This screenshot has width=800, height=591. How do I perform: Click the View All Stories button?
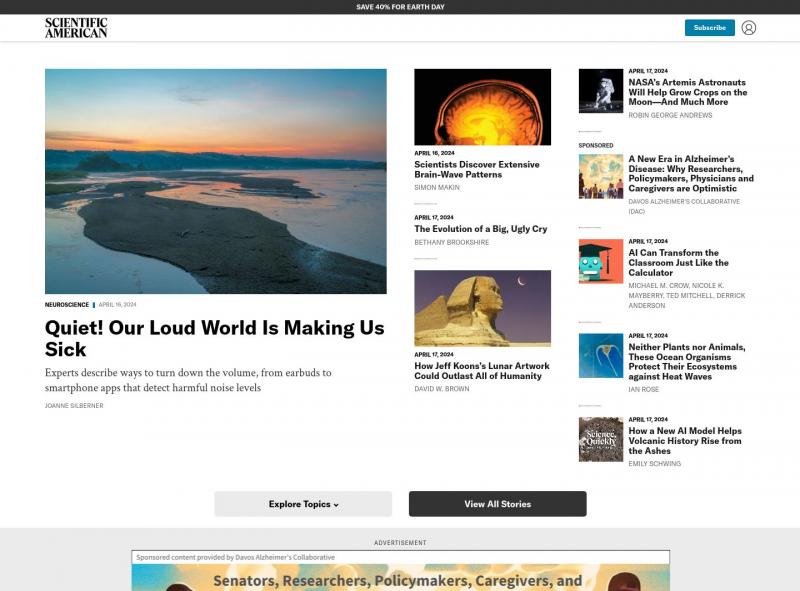(x=497, y=504)
